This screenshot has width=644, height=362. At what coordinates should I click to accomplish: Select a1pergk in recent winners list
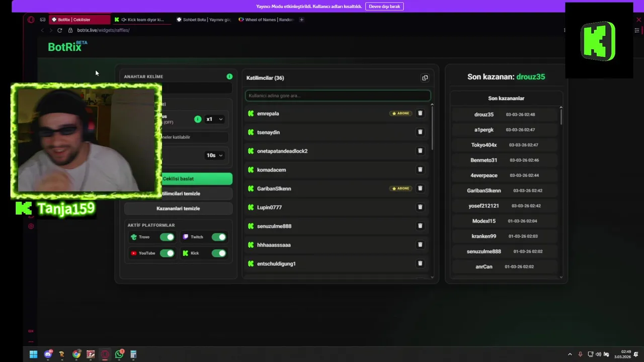pyautogui.click(x=505, y=130)
